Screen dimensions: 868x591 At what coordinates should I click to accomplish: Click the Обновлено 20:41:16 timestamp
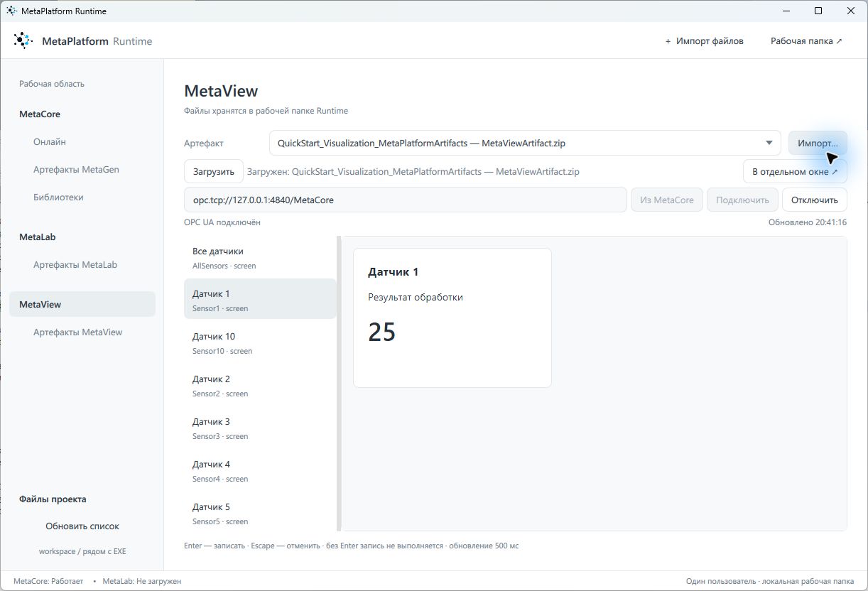[808, 222]
